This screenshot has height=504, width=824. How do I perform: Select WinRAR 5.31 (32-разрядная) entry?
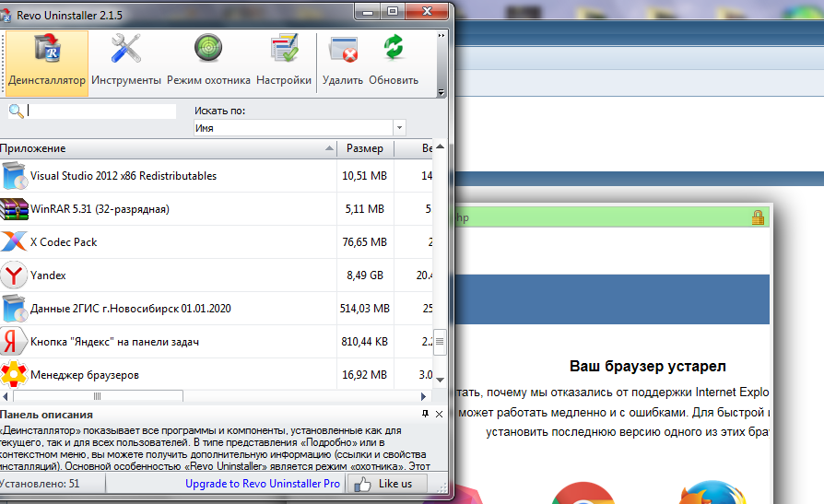[216, 208]
